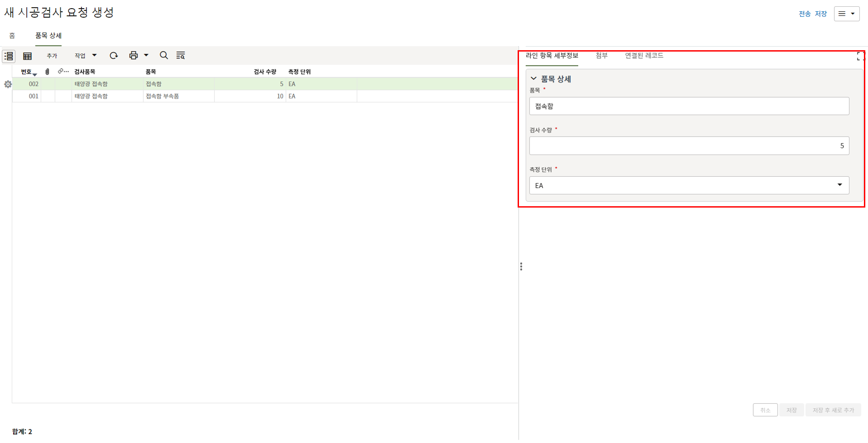Viewport: 868px width, 443px height.
Task: Open the 첨부 tab
Action: tap(601, 56)
